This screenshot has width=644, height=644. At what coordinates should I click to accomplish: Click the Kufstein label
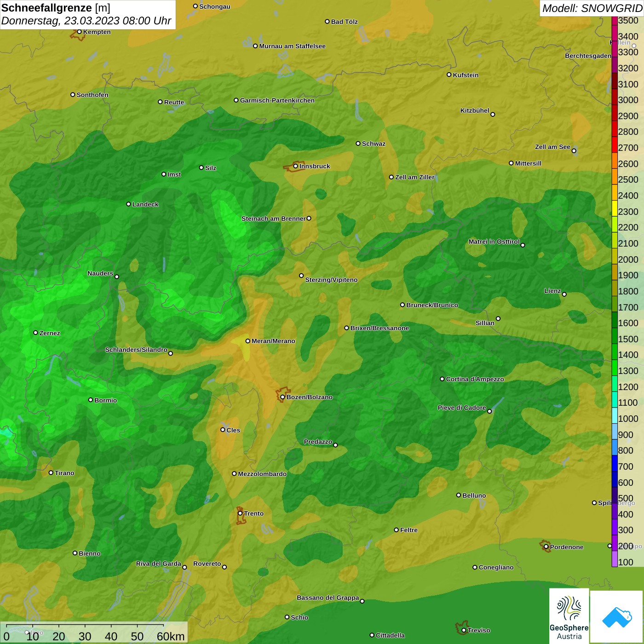(x=466, y=75)
